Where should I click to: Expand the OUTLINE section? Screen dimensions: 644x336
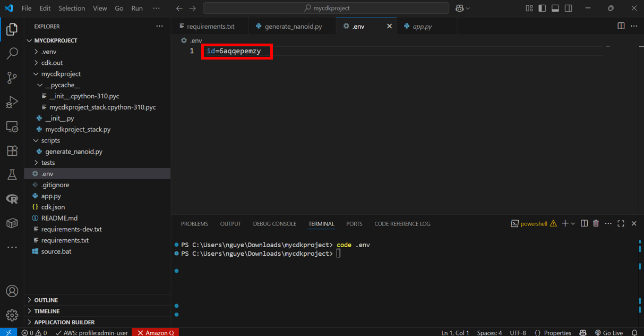[x=46, y=300]
